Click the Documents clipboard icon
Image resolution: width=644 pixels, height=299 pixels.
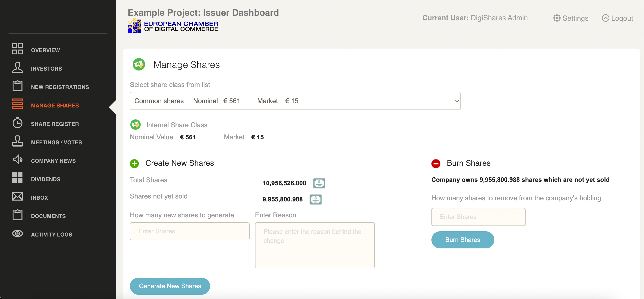(x=17, y=215)
